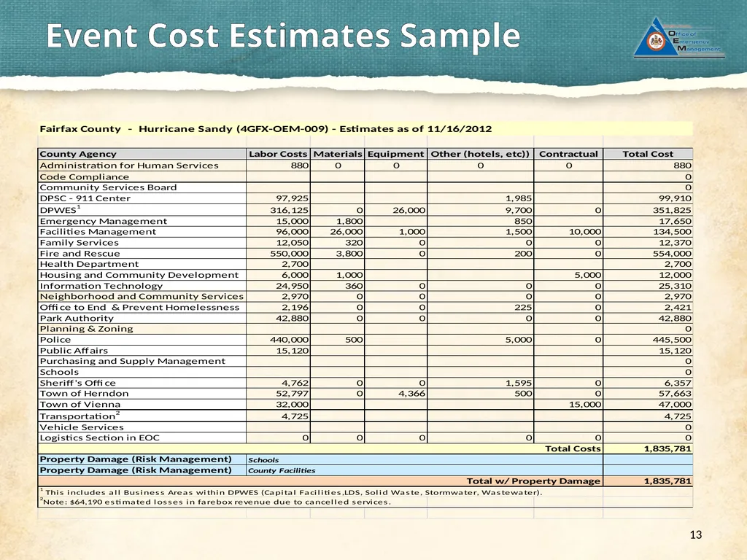Click 'Total w/ Property Damage' label
Viewport: 747px width, 560px height.
tap(533, 481)
